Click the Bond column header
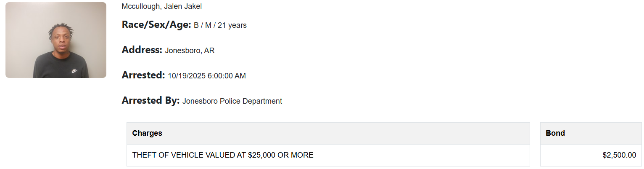Screen dimensions: 644x169 pyautogui.click(x=555, y=133)
